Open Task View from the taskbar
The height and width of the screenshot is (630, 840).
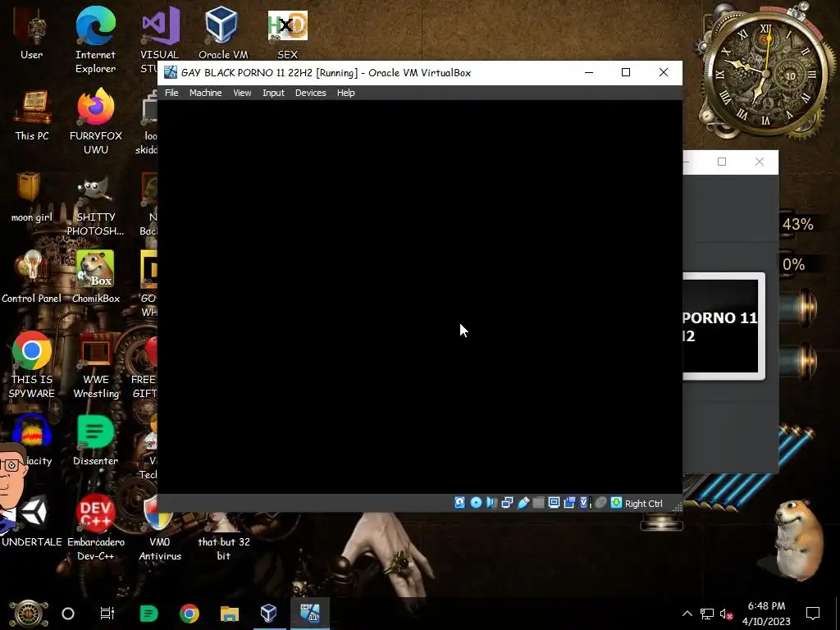(107, 614)
